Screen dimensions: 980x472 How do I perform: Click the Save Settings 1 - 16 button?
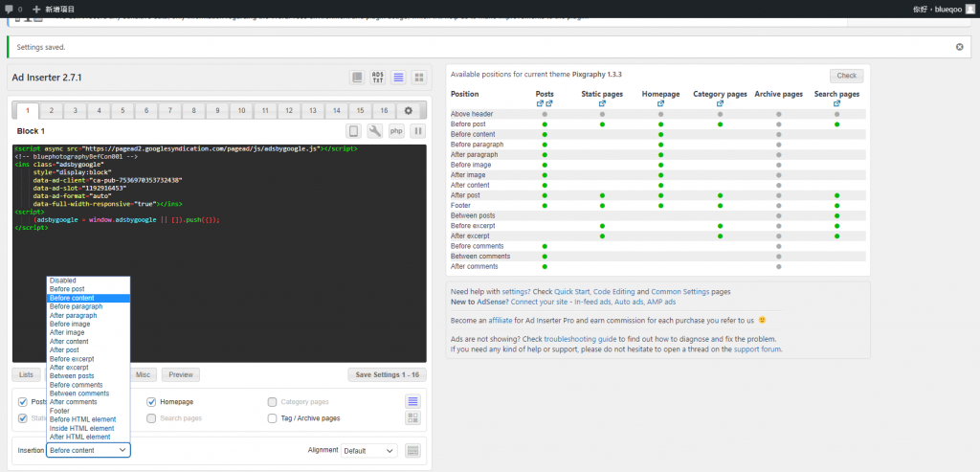click(387, 375)
